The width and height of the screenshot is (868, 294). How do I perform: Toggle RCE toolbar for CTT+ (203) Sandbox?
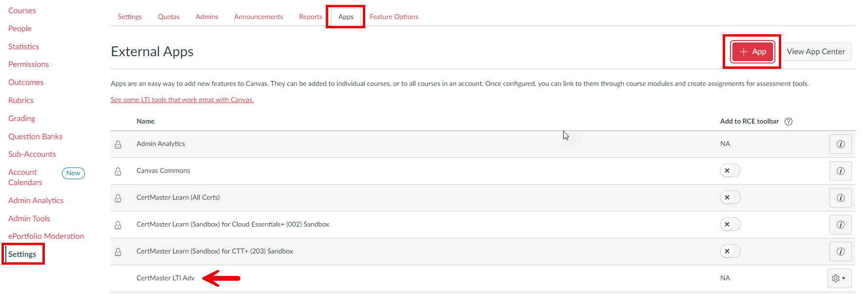pos(730,251)
